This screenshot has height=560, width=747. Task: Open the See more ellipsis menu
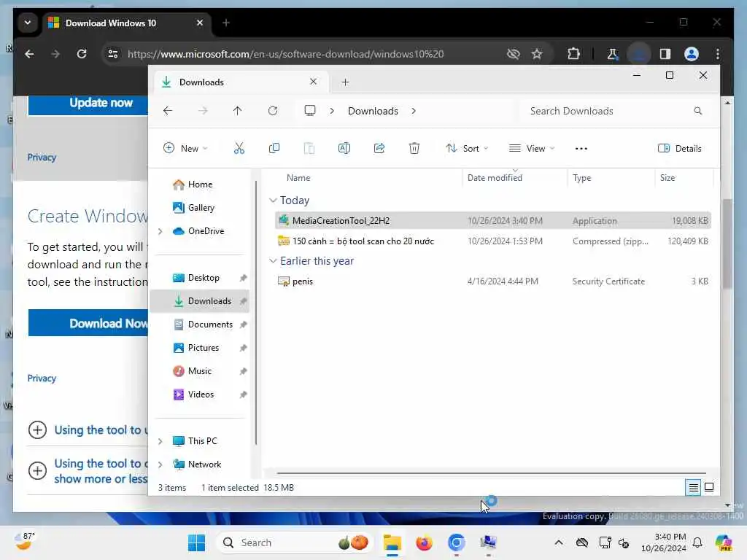click(581, 149)
